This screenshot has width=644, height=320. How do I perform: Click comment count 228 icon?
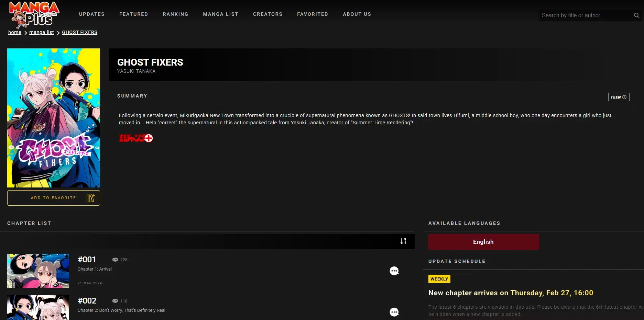115,260
